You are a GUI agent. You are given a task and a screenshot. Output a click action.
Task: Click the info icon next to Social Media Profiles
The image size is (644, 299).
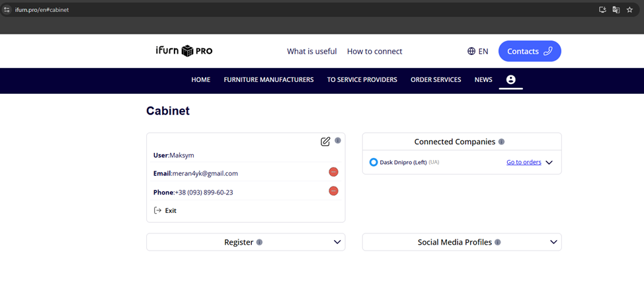pos(497,242)
